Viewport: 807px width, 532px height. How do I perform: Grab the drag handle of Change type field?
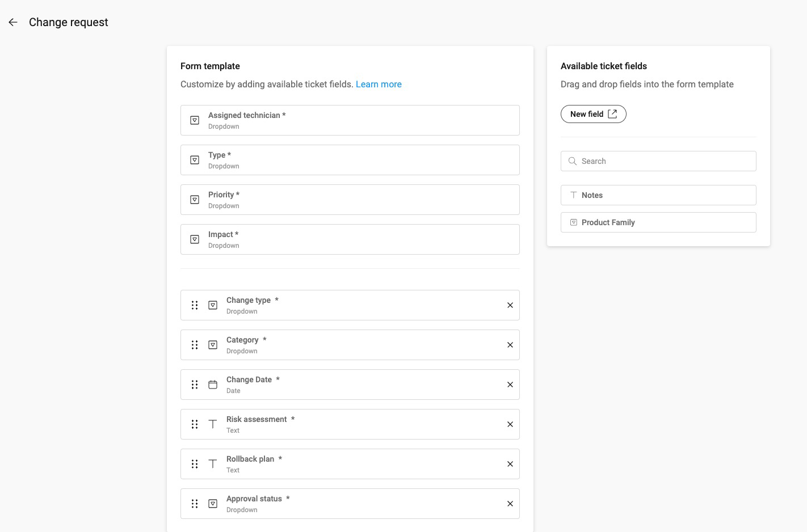coord(195,305)
